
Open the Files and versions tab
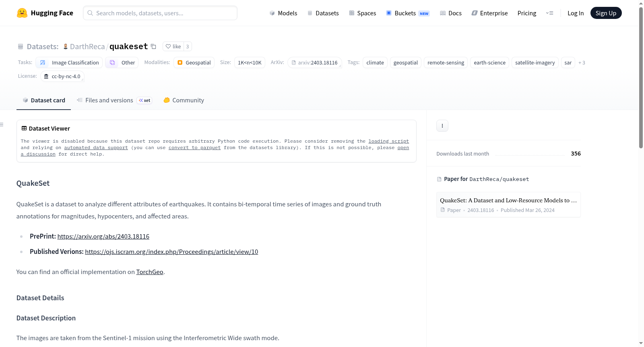(x=114, y=100)
